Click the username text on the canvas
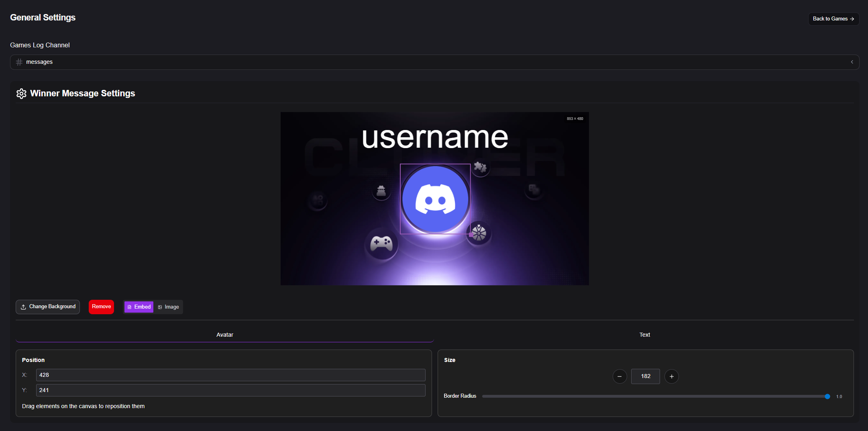 click(435, 138)
